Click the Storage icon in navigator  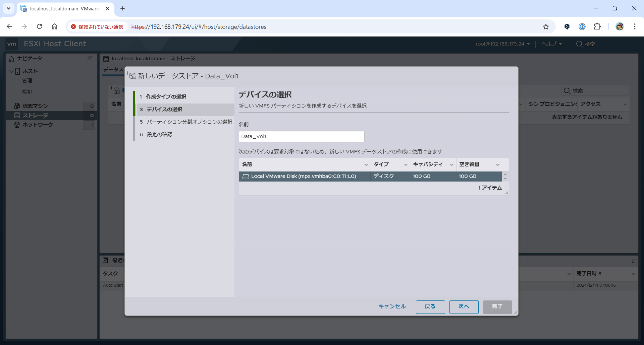coord(17,115)
